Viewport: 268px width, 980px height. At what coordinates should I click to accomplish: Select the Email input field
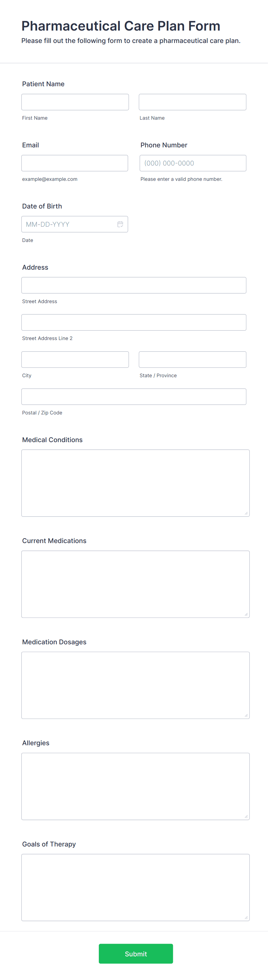click(x=75, y=163)
